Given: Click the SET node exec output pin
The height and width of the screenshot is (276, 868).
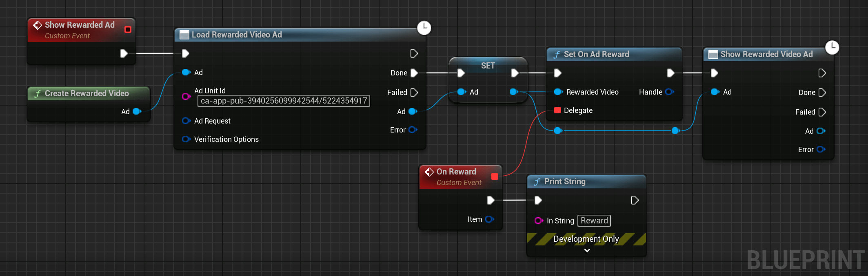Looking at the screenshot, I should click(515, 73).
